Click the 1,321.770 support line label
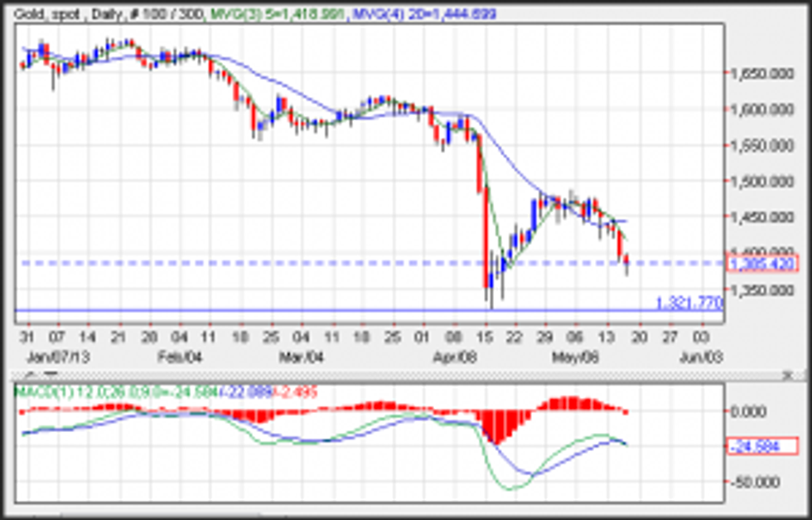 click(x=688, y=303)
